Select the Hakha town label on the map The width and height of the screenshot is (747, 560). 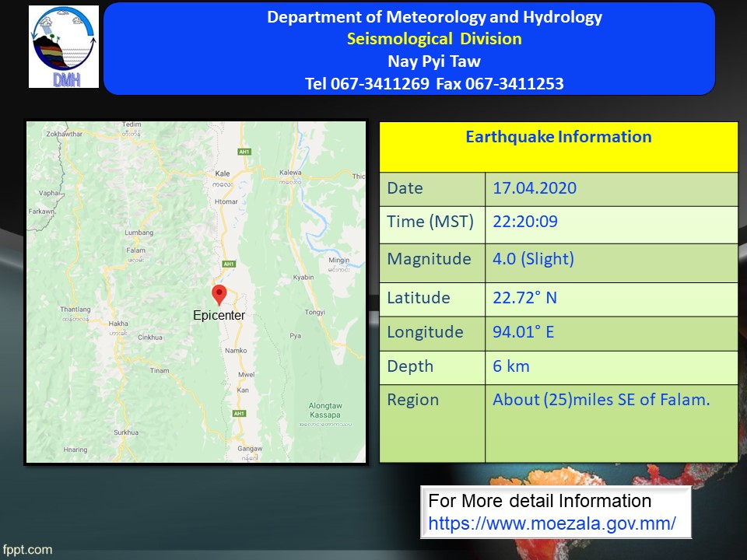point(118,323)
